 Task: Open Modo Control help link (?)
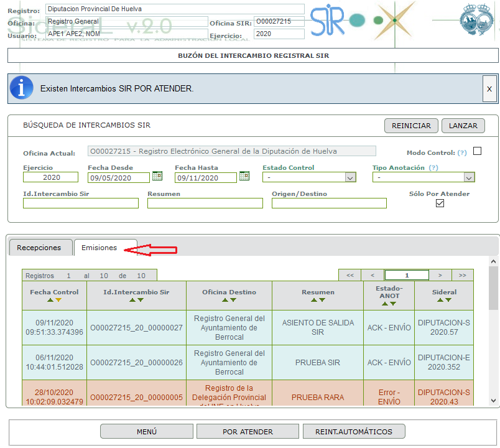462,153
